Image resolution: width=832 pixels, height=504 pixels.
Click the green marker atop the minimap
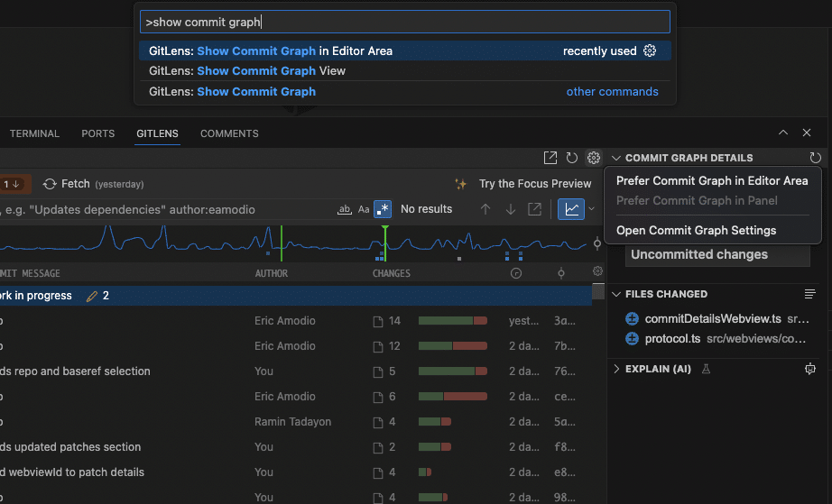[385, 228]
